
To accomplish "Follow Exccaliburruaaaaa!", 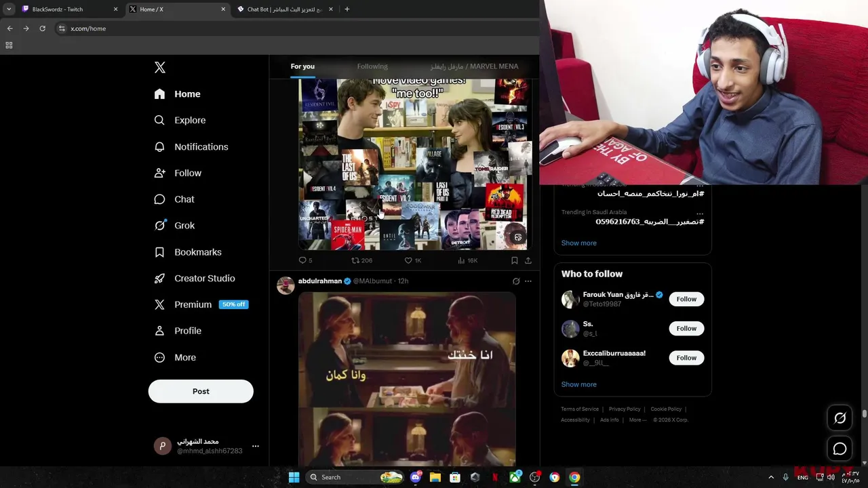I will click(686, 358).
